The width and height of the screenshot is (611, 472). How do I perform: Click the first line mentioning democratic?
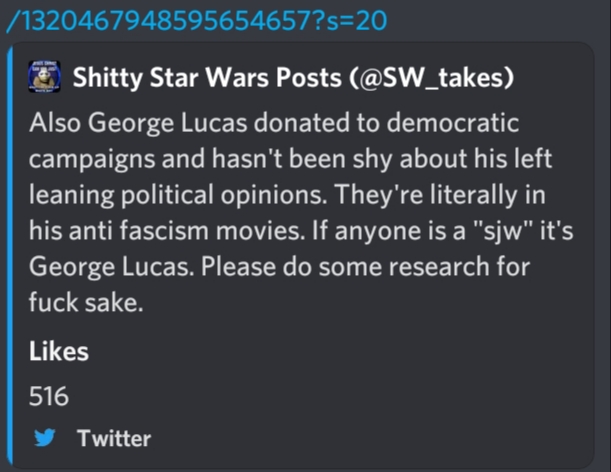(274, 123)
